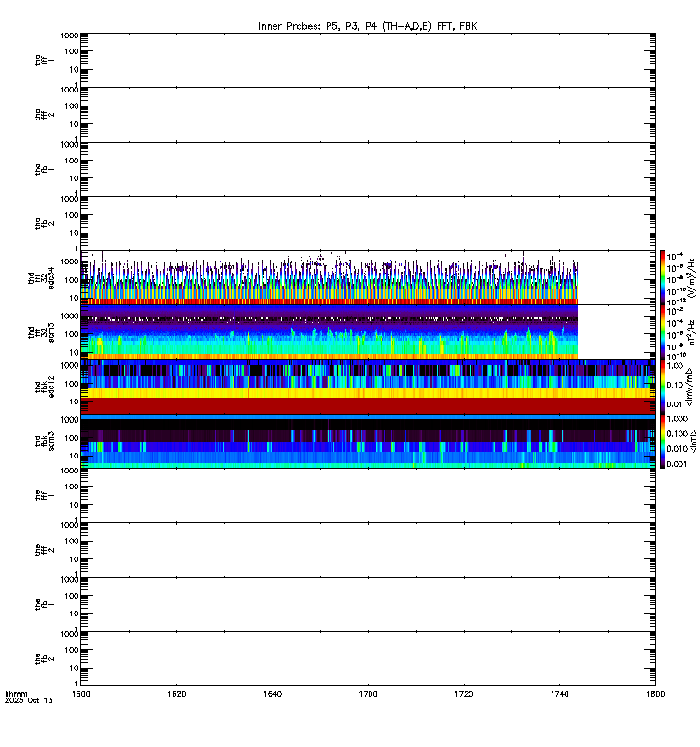The width and height of the screenshot is (700, 747).
Task: Click the 1720 time tick label
Action: [x=464, y=694]
